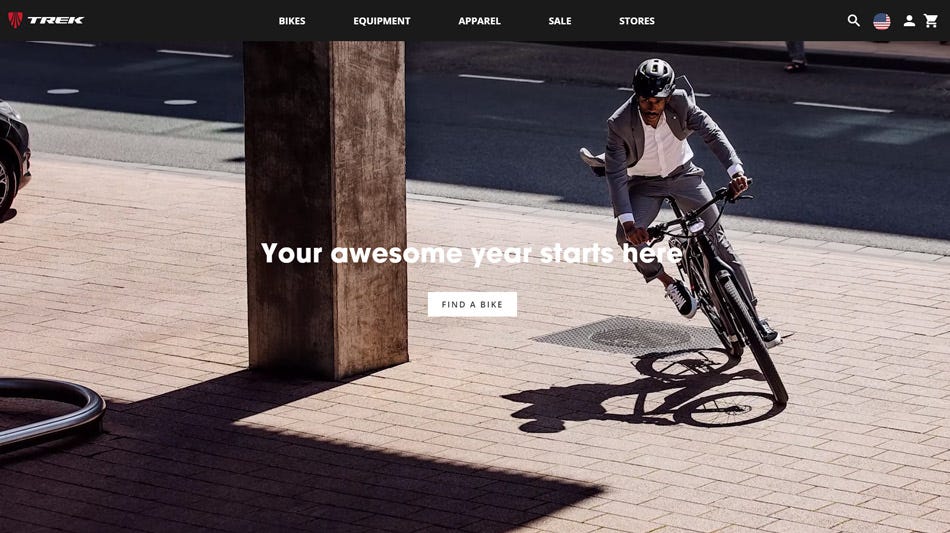Open the EQUIPMENT menu
The image size is (950, 533).
[x=382, y=21]
